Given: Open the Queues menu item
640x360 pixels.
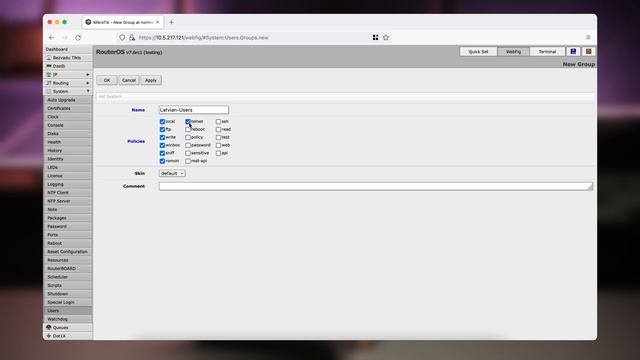Looking at the screenshot, I should [x=68, y=327].
